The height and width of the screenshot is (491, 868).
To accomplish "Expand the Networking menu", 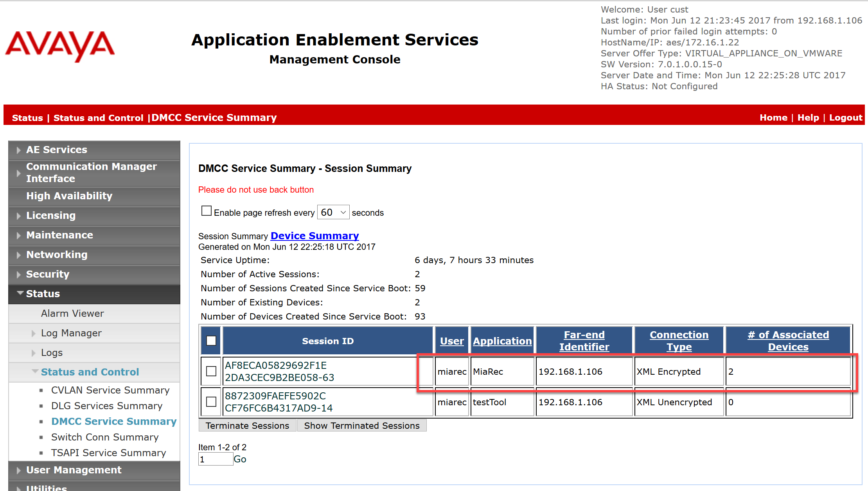I will [x=94, y=255].
